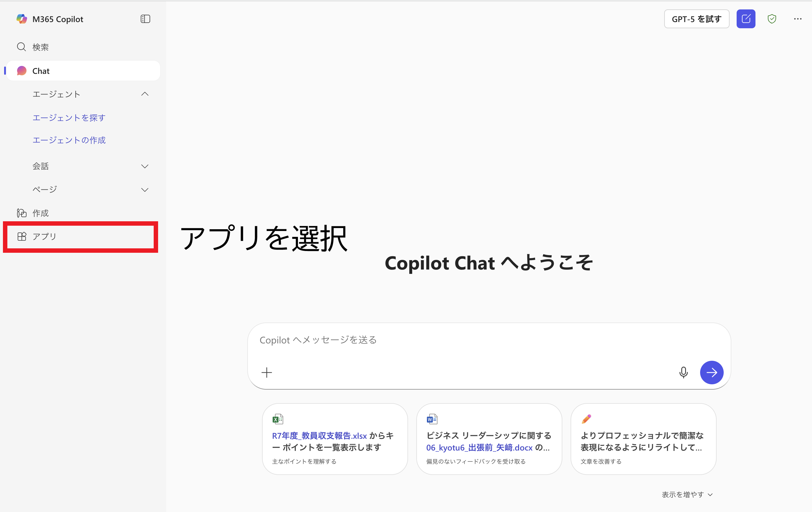Open the エージェントを探す link

tap(69, 118)
